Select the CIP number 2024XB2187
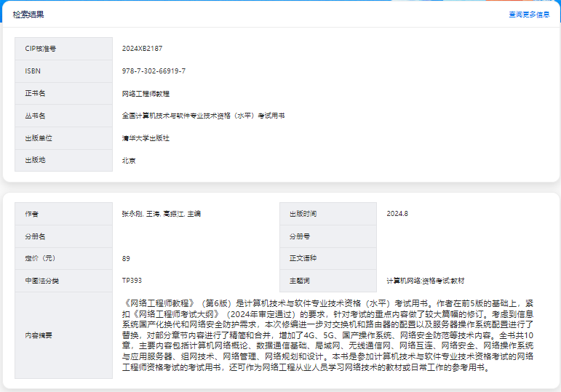561x392 pixels. pyautogui.click(x=143, y=49)
